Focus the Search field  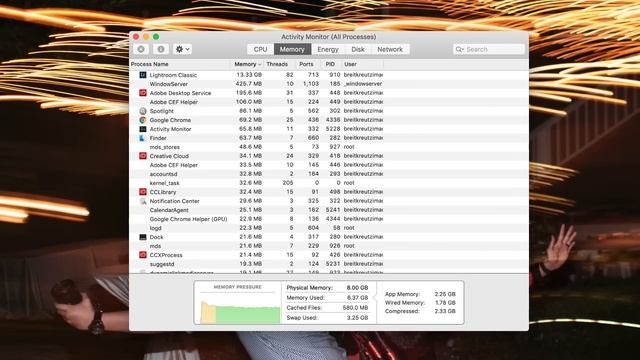(x=488, y=49)
